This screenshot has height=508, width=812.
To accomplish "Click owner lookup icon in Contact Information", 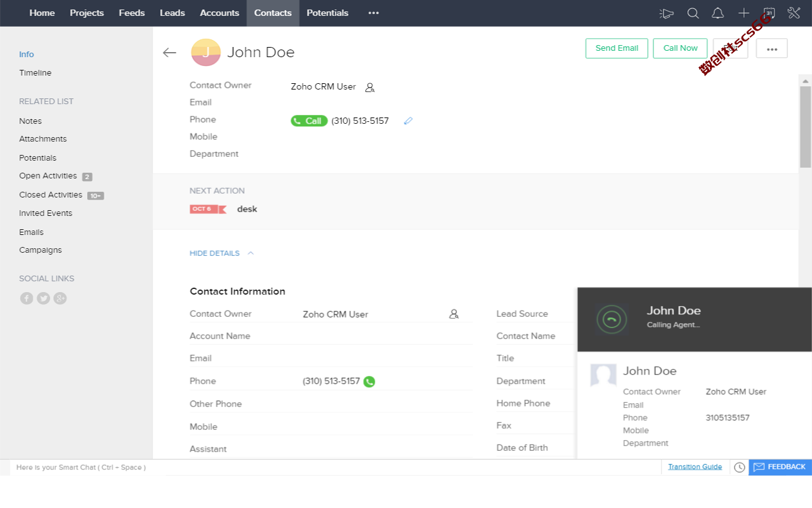I will pos(454,314).
